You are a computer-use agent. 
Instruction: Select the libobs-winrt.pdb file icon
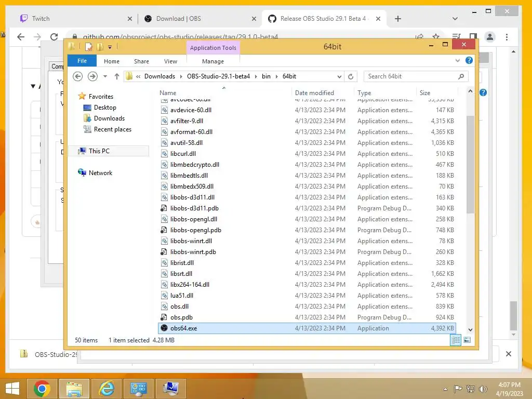(x=164, y=252)
